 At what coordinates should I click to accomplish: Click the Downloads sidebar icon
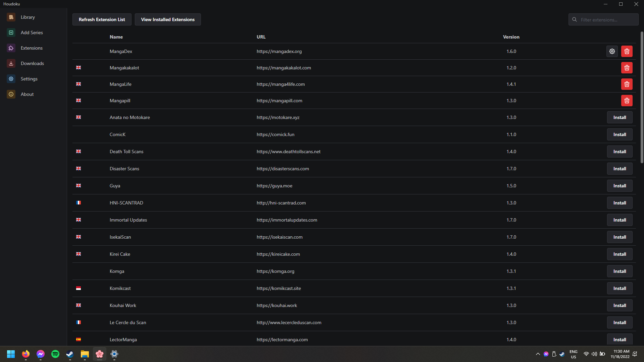(11, 63)
